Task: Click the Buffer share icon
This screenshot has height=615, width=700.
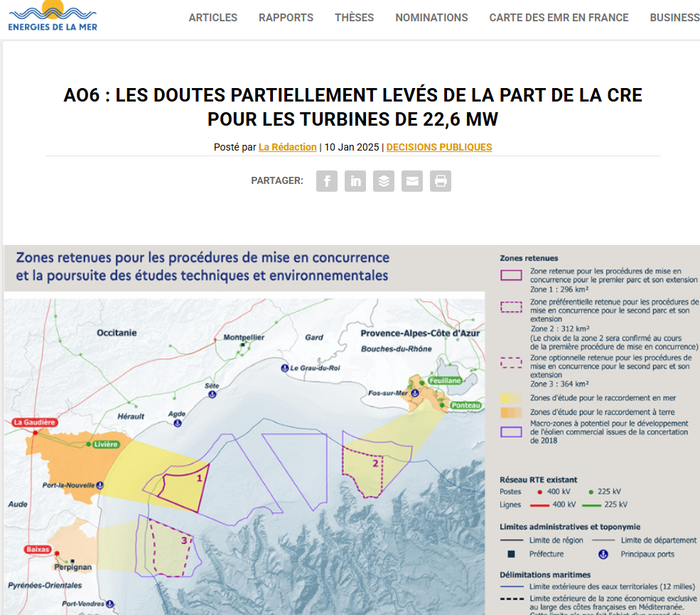Action: click(x=384, y=181)
